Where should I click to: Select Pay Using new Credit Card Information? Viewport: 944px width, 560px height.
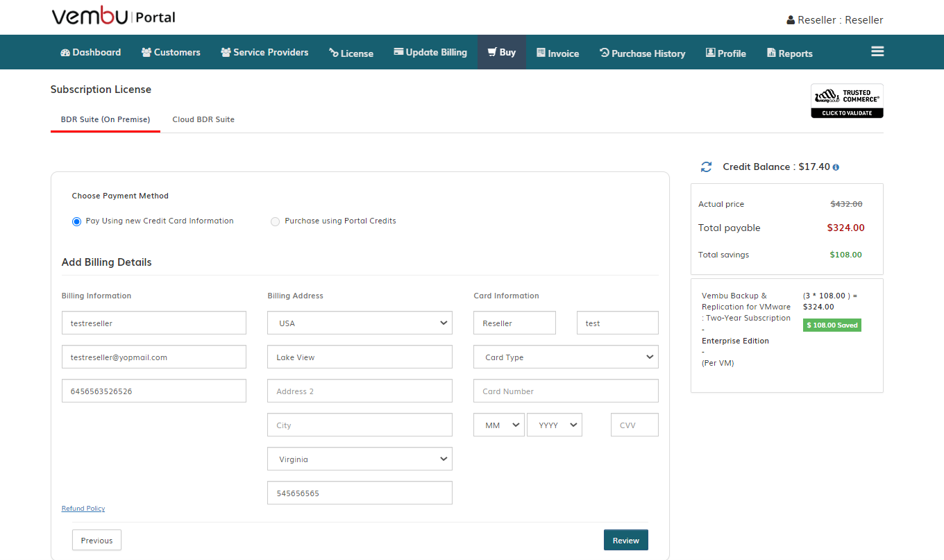[76, 221]
